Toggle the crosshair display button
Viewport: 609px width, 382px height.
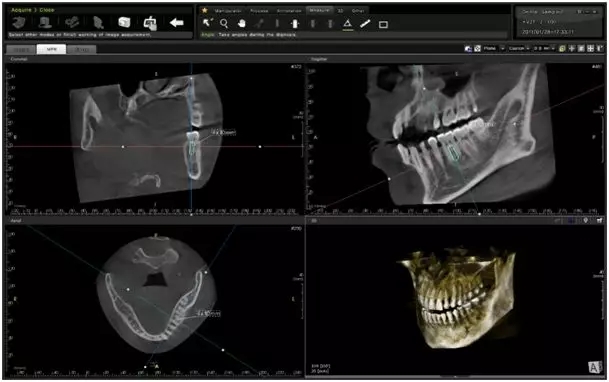572,49
